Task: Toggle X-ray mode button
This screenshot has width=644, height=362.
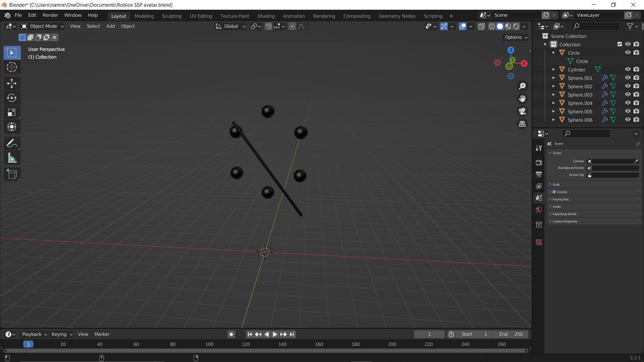Action: 481,26
